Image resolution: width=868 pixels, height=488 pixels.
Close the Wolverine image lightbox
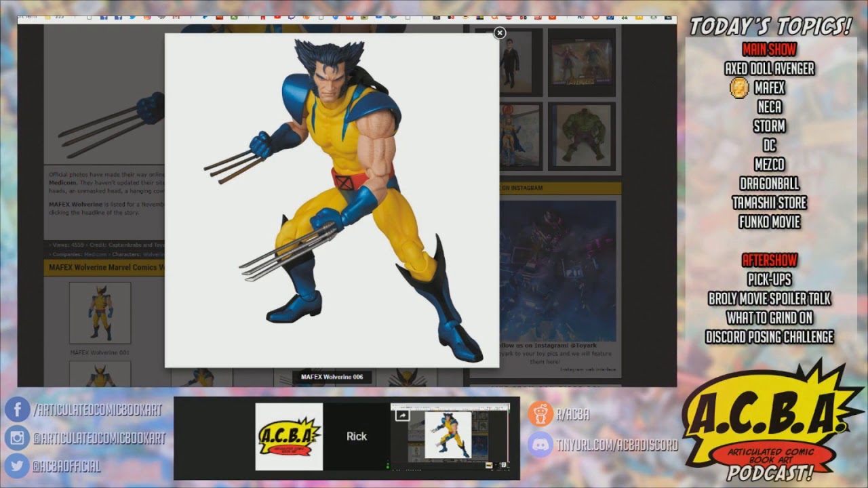coord(500,33)
